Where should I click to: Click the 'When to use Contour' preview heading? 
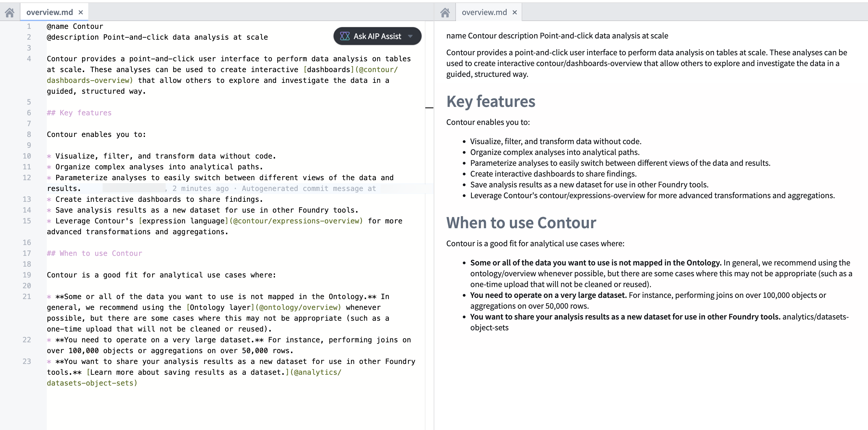coord(521,223)
